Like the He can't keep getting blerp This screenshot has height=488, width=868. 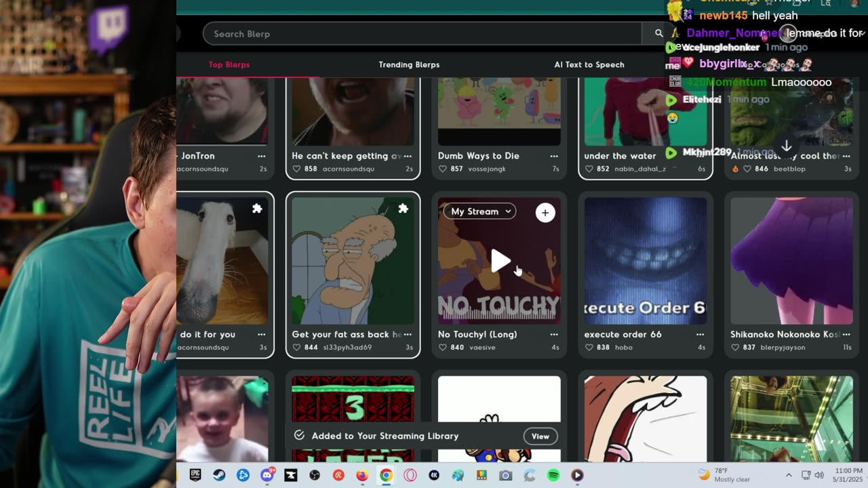point(296,169)
